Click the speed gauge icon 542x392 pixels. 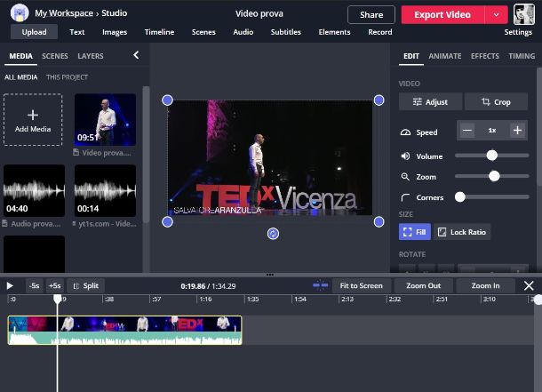[405, 132]
